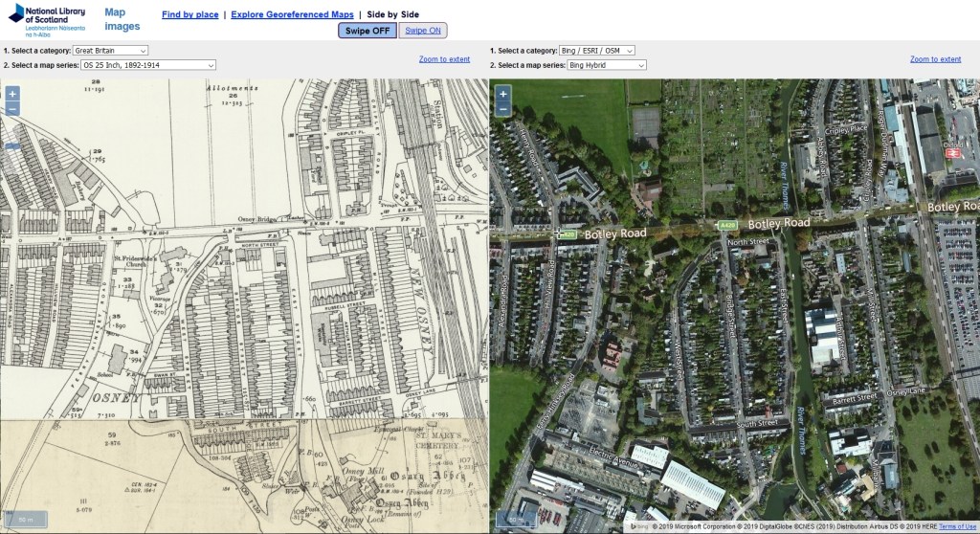The image size is (980, 534).
Task: Click the right map's Zoom to extent link
Action: click(x=935, y=59)
